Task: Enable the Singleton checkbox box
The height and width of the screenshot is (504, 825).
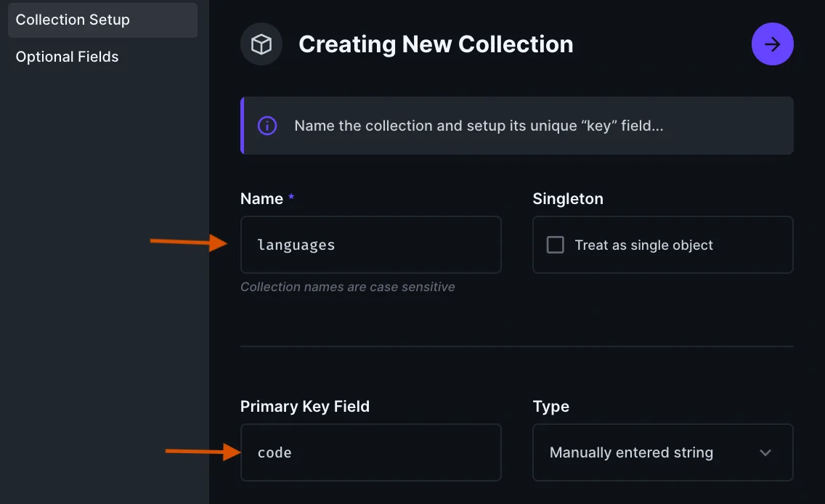Action: [x=556, y=245]
